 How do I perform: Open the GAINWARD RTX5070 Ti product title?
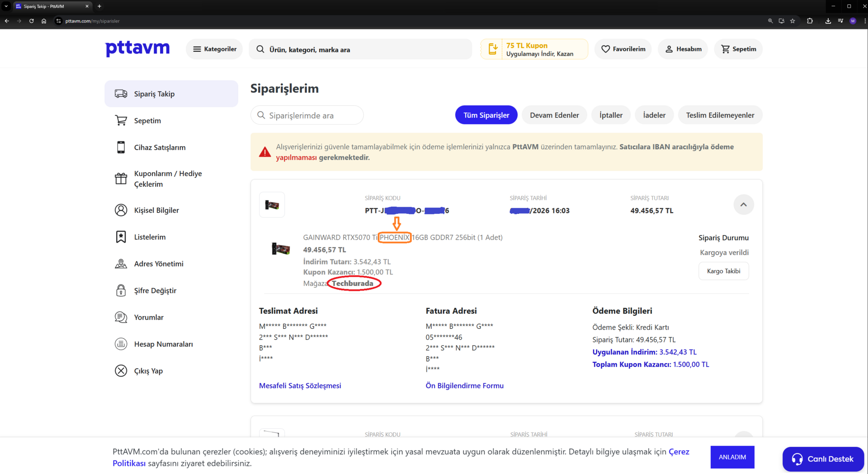tap(403, 237)
